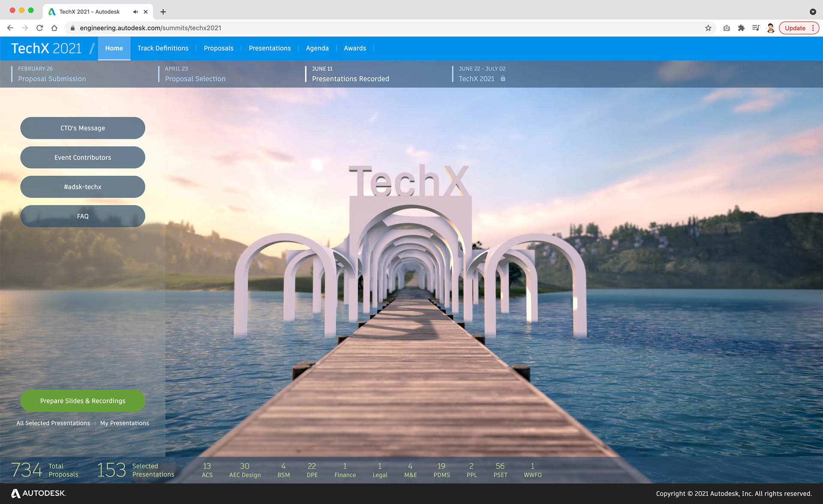Open the Proposals tab
The image size is (823, 504).
[x=219, y=48]
